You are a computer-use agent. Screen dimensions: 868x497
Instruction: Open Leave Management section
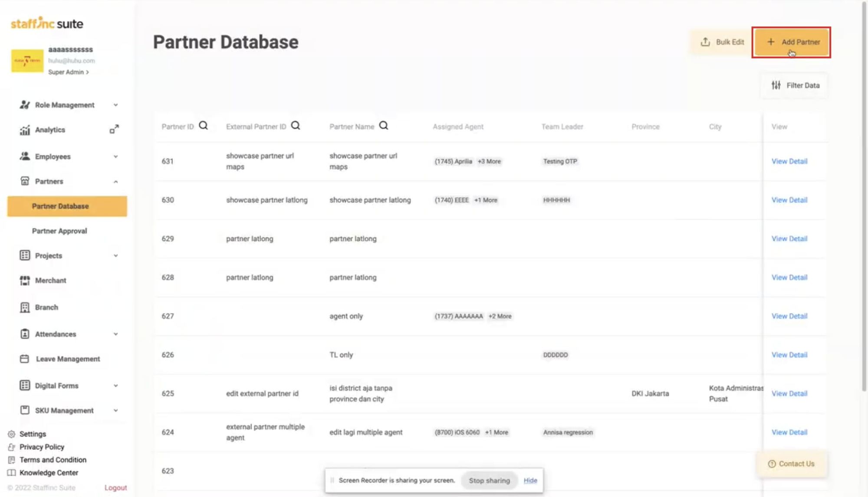coord(68,359)
